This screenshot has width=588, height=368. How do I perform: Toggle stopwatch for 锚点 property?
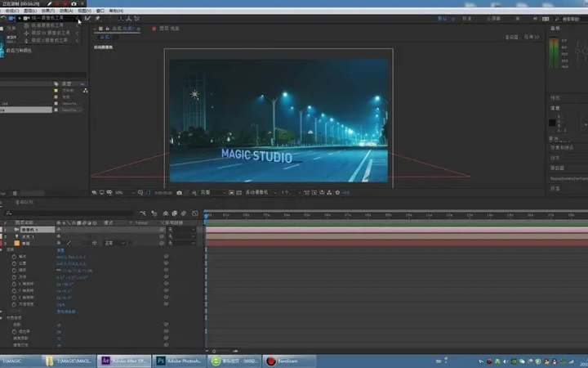tap(14, 257)
